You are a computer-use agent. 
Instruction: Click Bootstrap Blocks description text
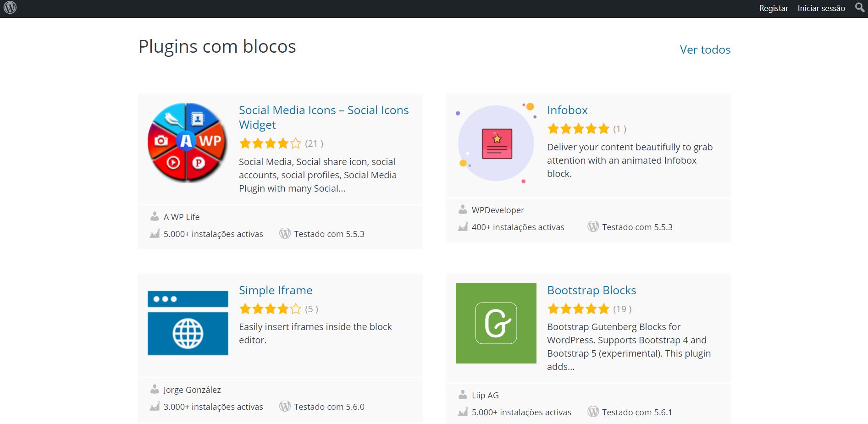coord(629,347)
